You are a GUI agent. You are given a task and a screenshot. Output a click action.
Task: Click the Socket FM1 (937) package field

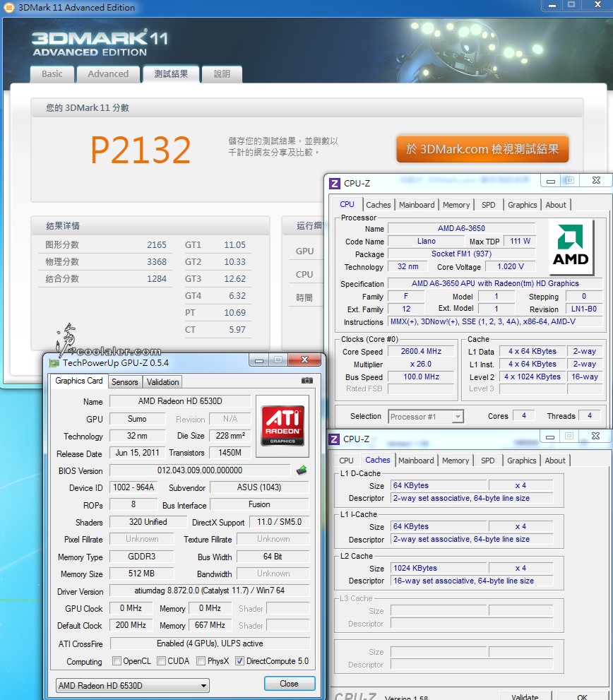461,254
